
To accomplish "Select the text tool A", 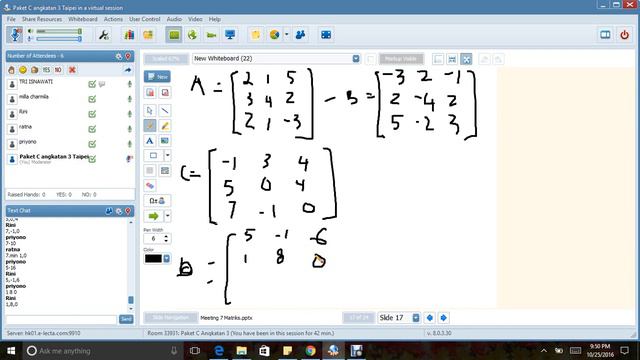I will (150, 141).
